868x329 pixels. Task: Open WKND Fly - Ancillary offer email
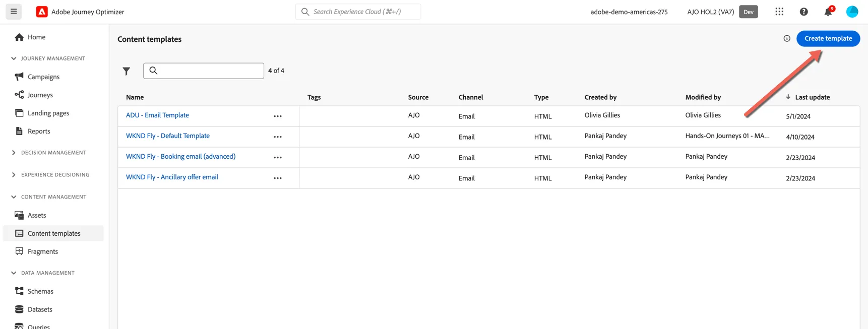172,177
